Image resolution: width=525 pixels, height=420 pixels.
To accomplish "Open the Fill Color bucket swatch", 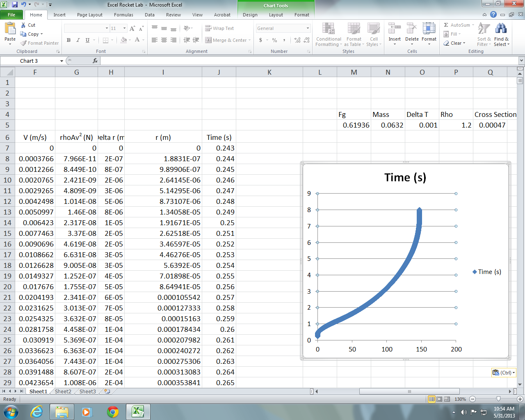I will [x=123, y=40].
